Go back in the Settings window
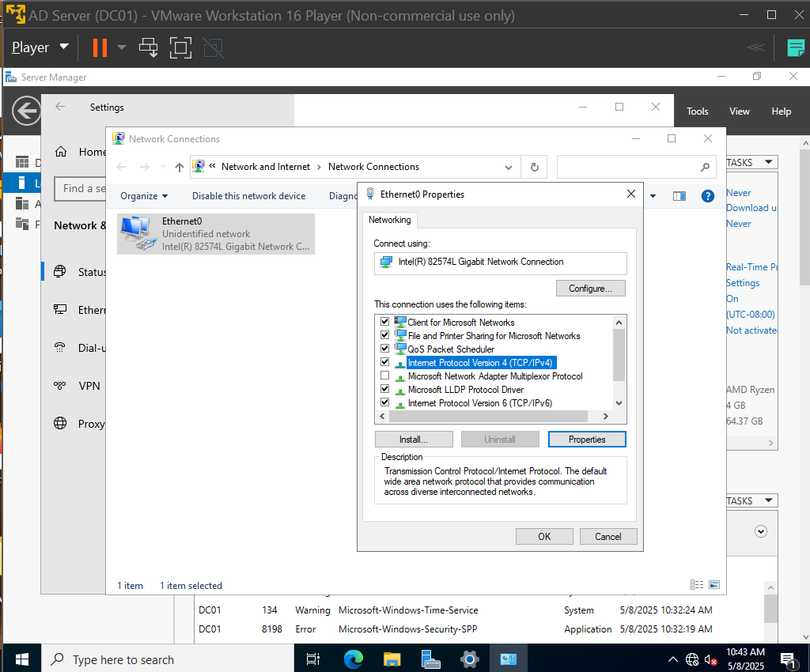 pyautogui.click(x=60, y=107)
